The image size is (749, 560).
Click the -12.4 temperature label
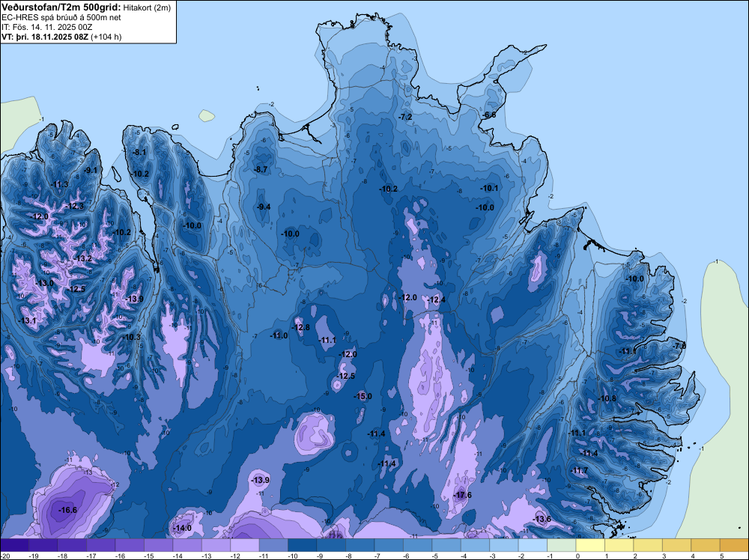(436, 299)
